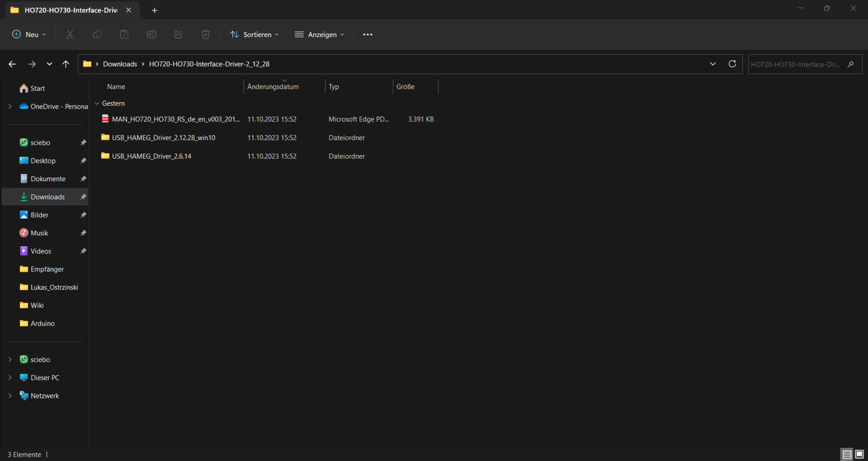Image resolution: width=868 pixels, height=461 pixels.
Task: Unpin Downloads from quick access
Action: (83, 197)
